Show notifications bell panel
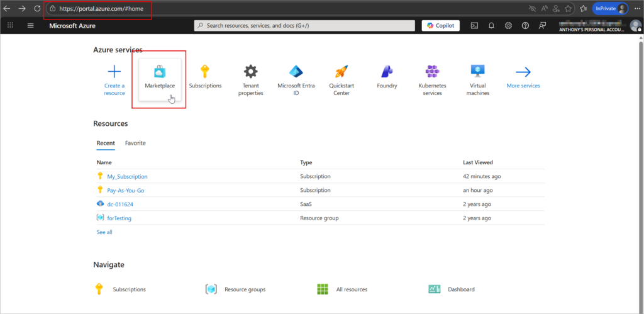 [x=491, y=26]
